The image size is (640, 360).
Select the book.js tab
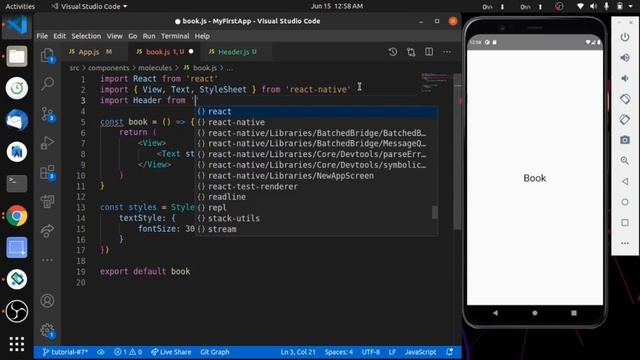pos(164,52)
